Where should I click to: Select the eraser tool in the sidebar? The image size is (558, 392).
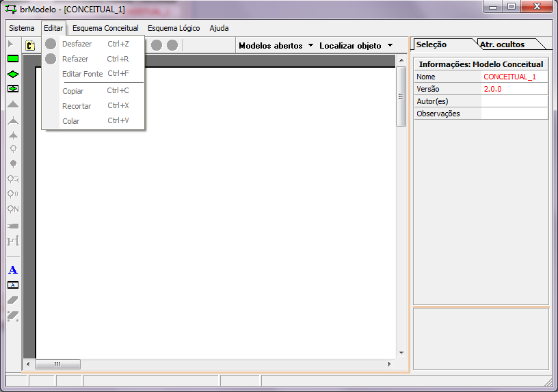click(x=13, y=300)
